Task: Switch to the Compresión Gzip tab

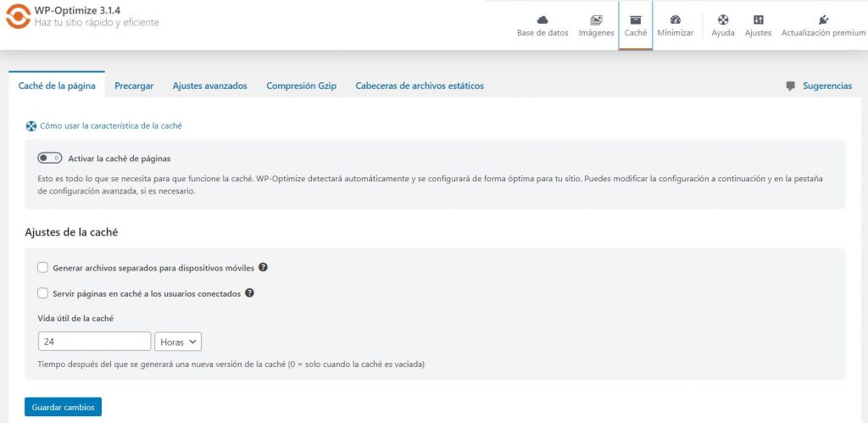Action: [301, 86]
